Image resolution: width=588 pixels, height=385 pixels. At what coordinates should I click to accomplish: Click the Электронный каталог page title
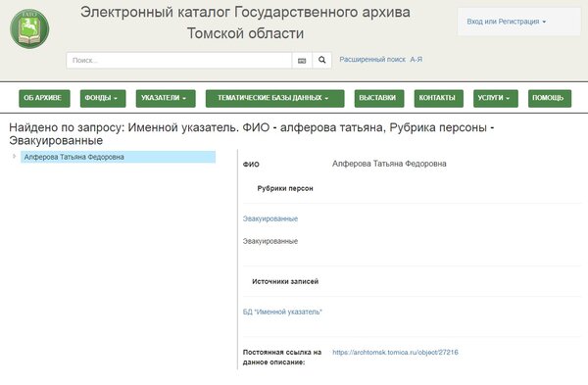[x=245, y=23]
